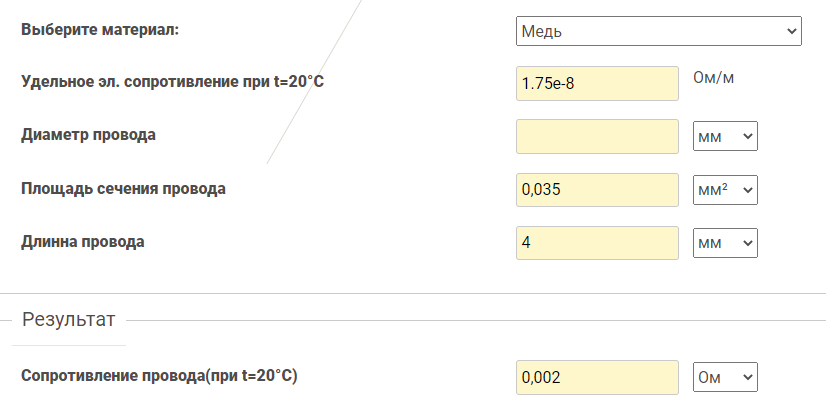The width and height of the screenshot is (826, 406).
Task: Expand the diameter unit dropdown
Action: click(x=726, y=136)
